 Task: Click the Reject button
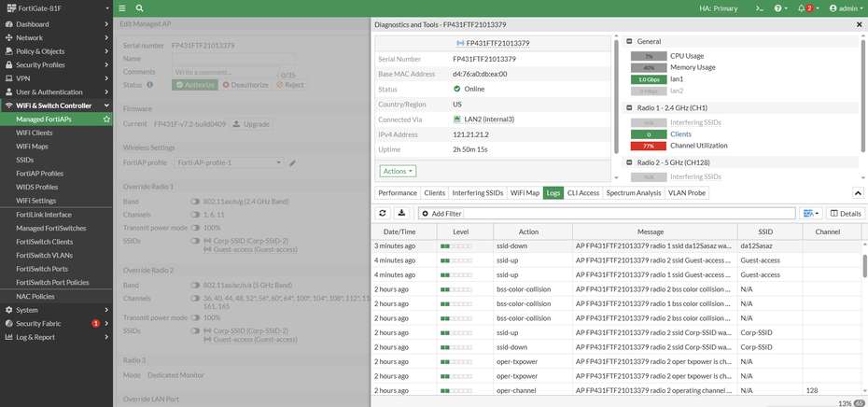(290, 85)
